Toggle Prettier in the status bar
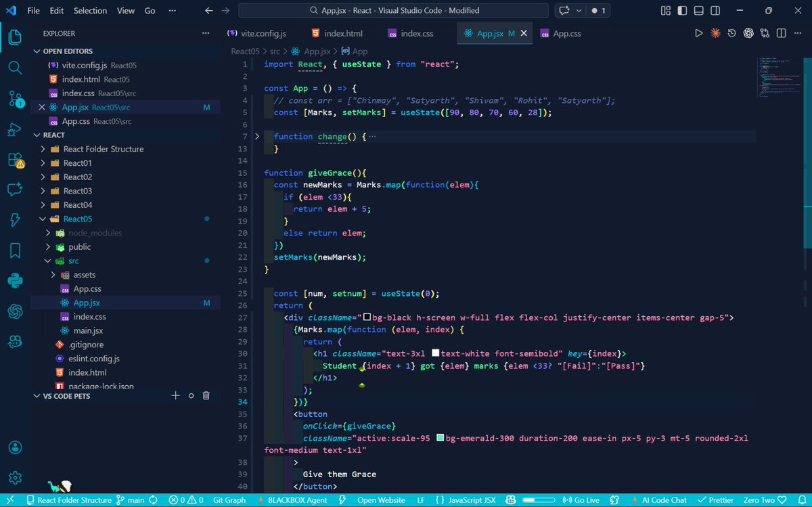The width and height of the screenshot is (812, 507). [716, 500]
